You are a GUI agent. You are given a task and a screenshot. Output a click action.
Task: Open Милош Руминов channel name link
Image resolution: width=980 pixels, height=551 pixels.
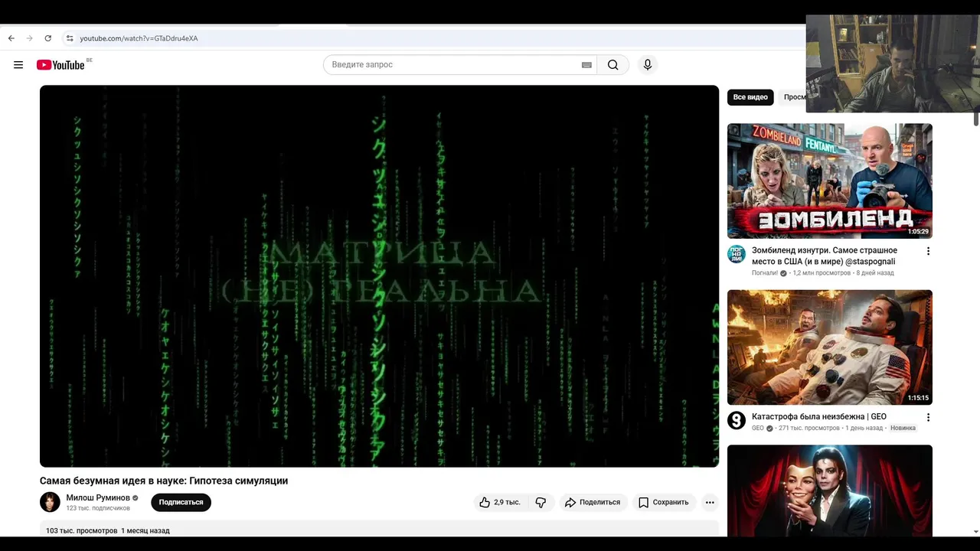click(x=98, y=497)
